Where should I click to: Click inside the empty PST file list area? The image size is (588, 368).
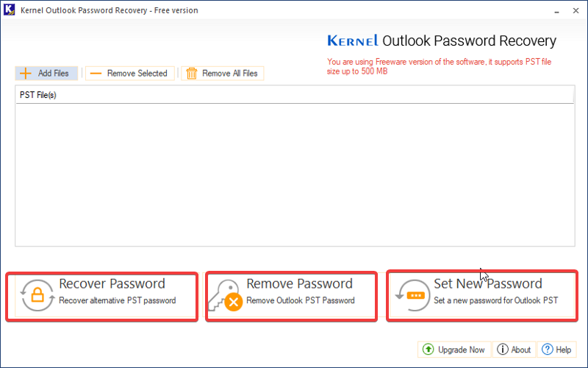295,174
